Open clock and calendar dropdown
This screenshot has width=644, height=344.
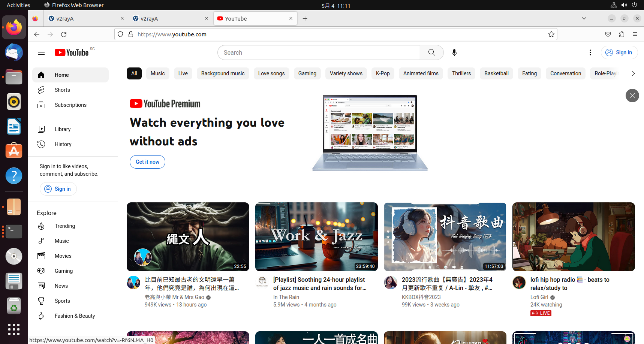click(336, 6)
